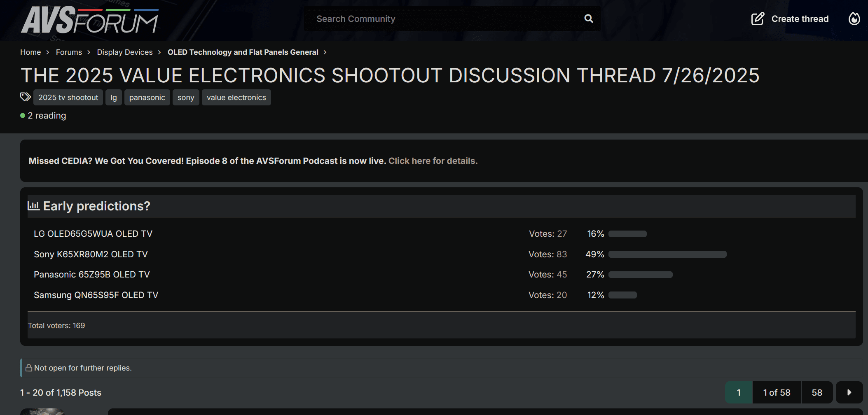Click the Sony K65XR80M2 vote bar
The width and height of the screenshot is (868, 415).
pyautogui.click(x=667, y=254)
